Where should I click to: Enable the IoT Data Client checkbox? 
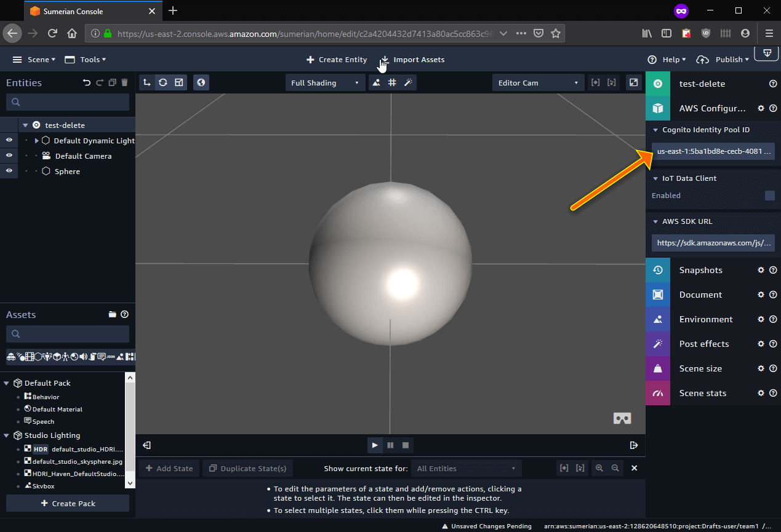click(769, 196)
